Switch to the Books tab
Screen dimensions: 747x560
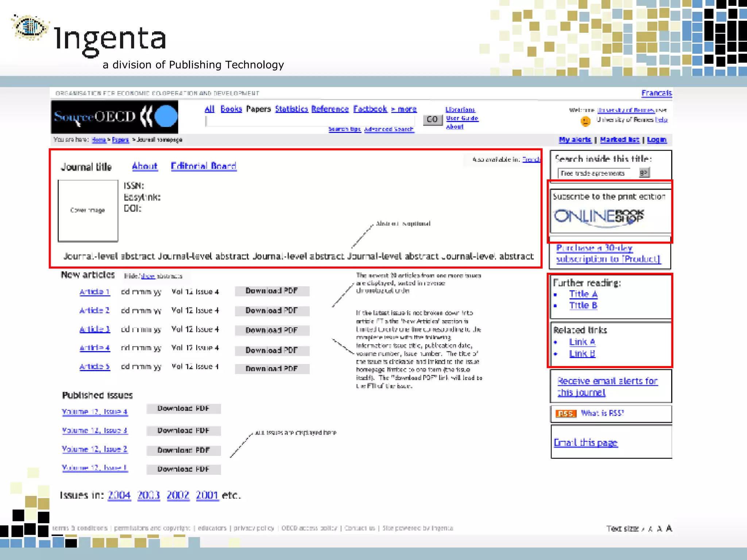click(231, 109)
